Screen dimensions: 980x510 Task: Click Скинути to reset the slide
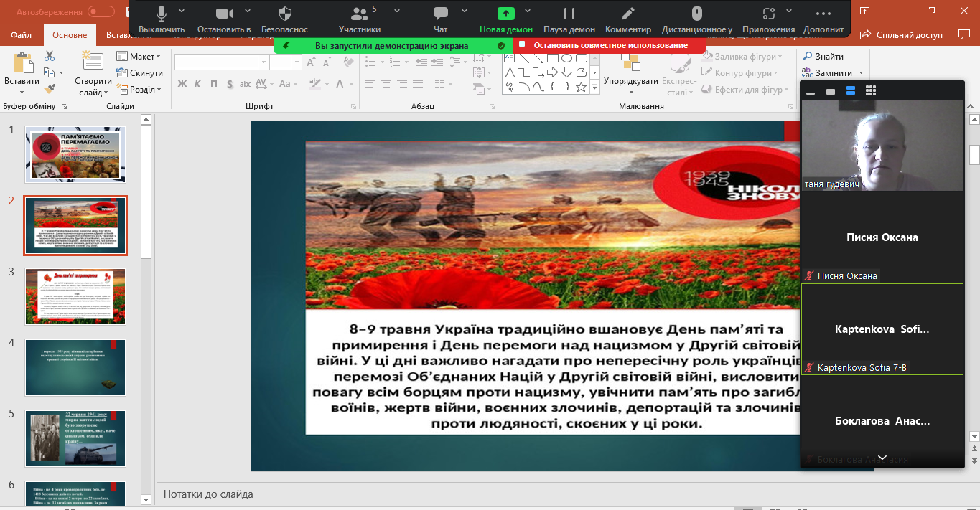click(x=140, y=73)
